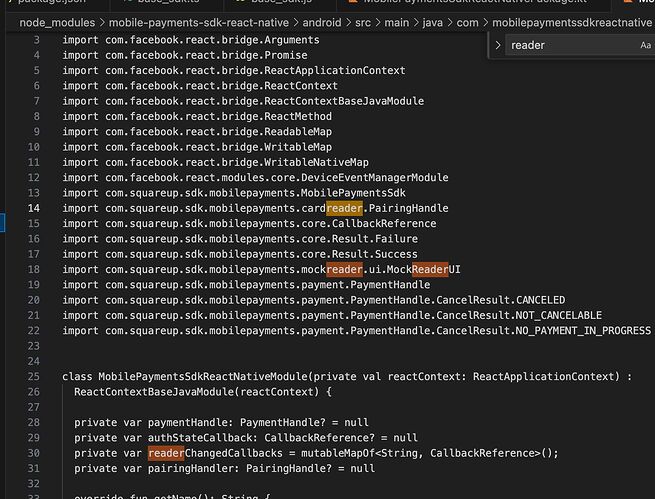Viewport: 655px width, 499px height.
Task: Open the main breadcrumb segment
Action: pyautogui.click(x=397, y=23)
